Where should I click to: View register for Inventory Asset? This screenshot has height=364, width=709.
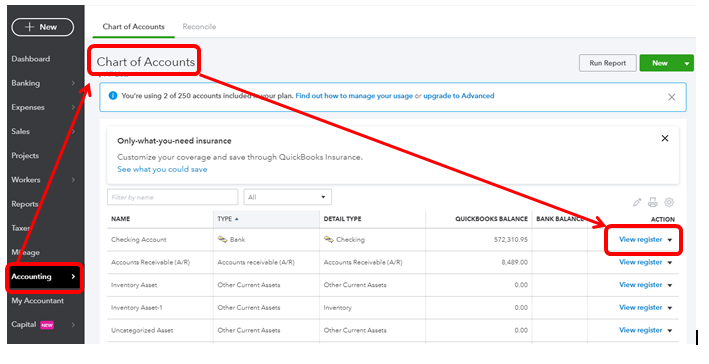(640, 285)
